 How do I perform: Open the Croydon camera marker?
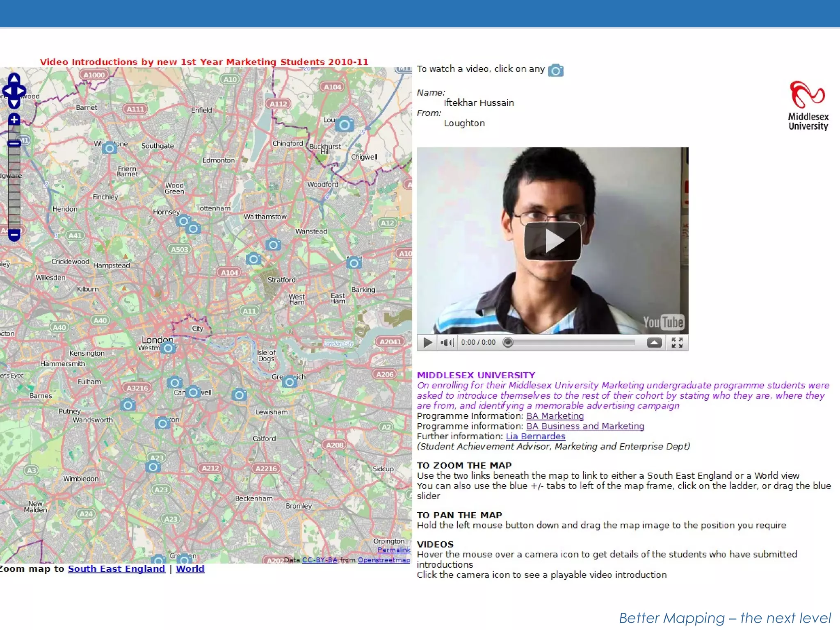(184, 559)
